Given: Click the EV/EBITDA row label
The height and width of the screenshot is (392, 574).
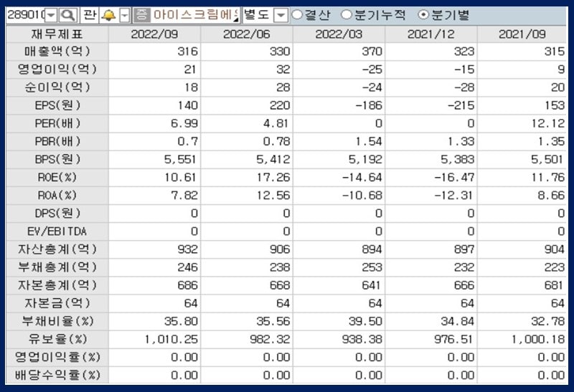Looking at the screenshot, I should click(x=57, y=231).
